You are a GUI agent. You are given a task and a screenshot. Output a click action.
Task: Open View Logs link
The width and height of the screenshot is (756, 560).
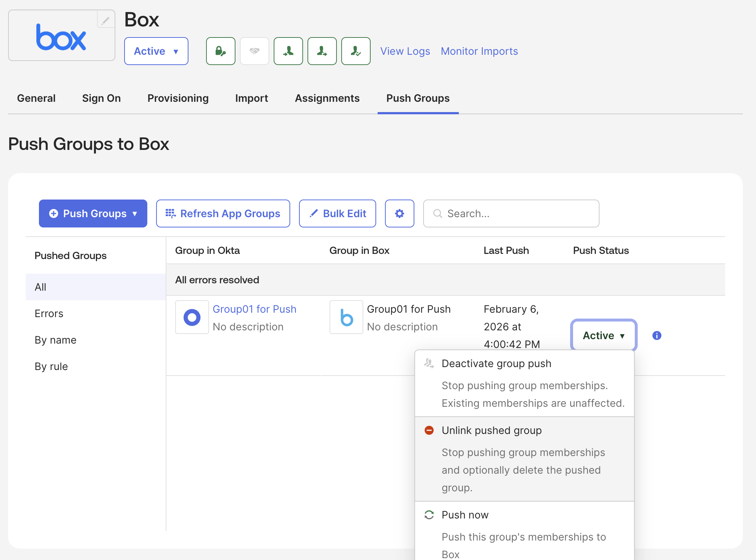click(x=405, y=51)
